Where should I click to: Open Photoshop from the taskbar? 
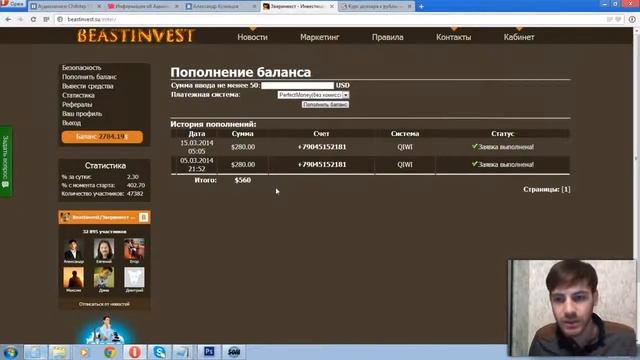(209, 352)
